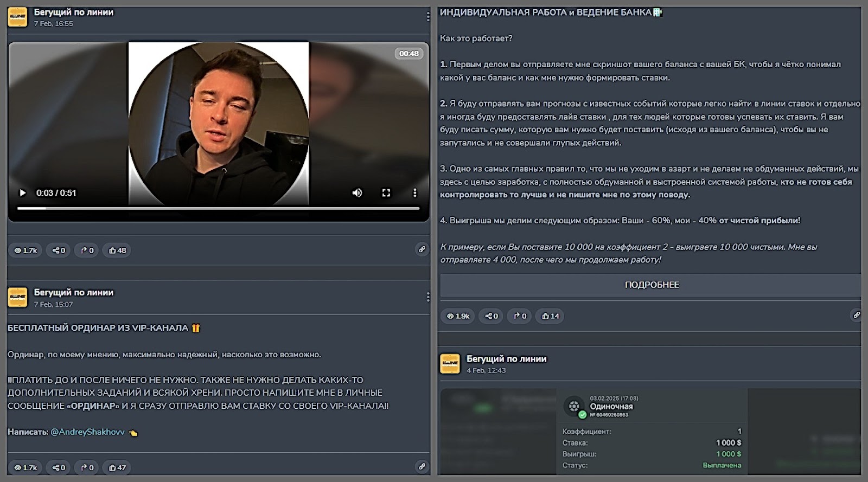868x482 pixels.
Task: Seek along the video progress bar
Action: [x=218, y=208]
